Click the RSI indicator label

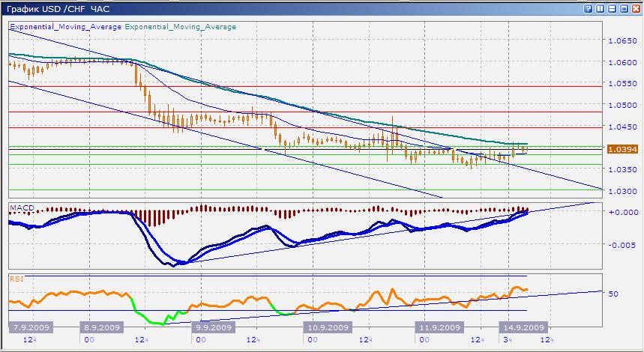[x=16, y=279]
